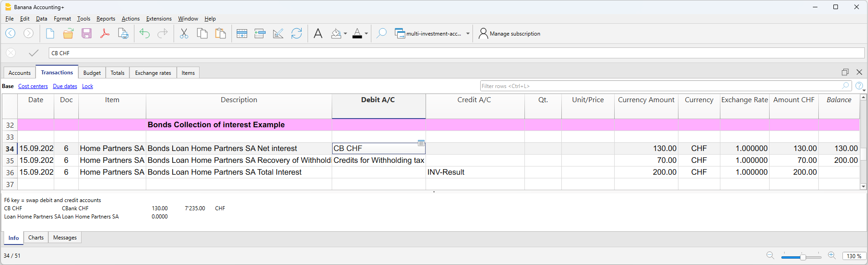Open the font format A icon
The image size is (868, 265).
[x=318, y=33]
